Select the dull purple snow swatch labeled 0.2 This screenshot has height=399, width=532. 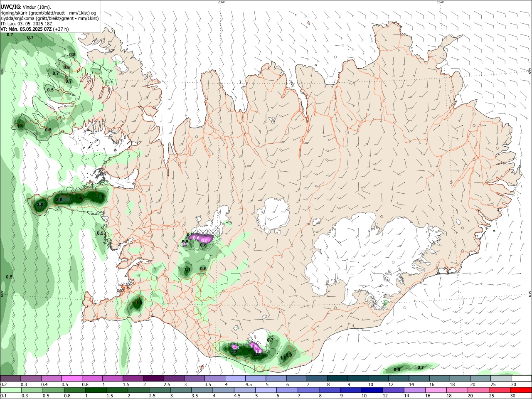point(10,378)
